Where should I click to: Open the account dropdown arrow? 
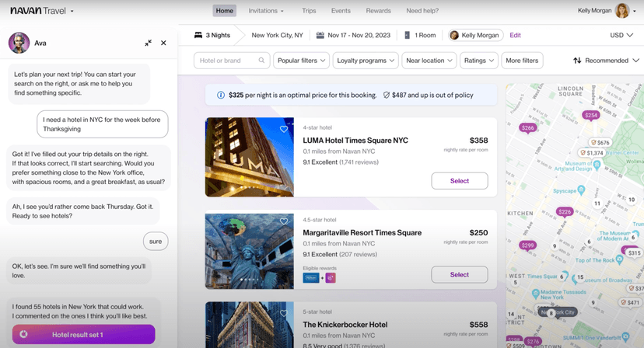click(635, 11)
